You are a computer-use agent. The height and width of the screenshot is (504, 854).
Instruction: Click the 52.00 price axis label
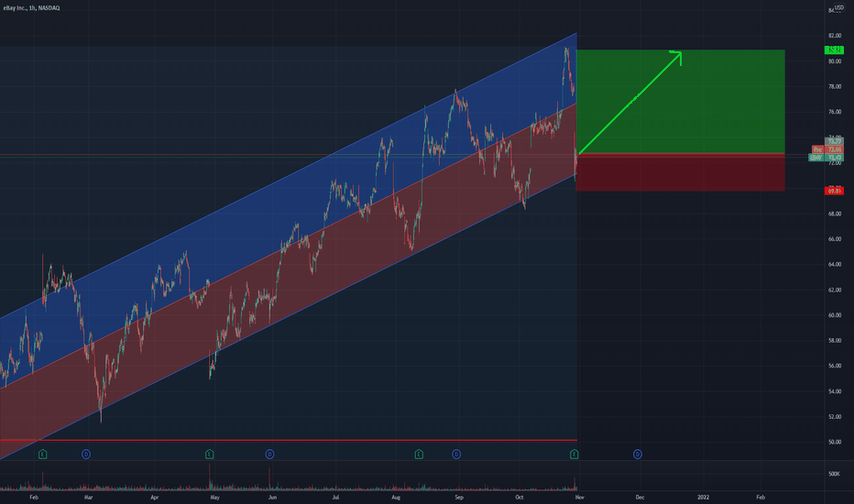tap(835, 417)
